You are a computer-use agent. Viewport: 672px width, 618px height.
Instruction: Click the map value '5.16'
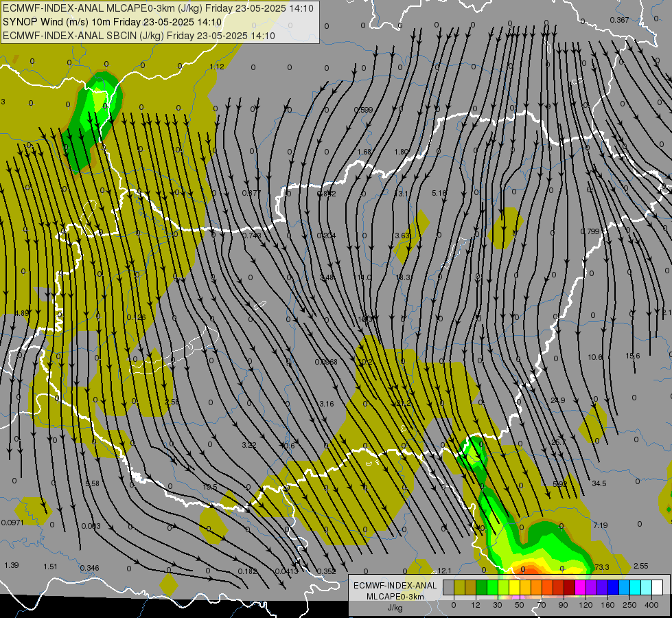coord(439,194)
